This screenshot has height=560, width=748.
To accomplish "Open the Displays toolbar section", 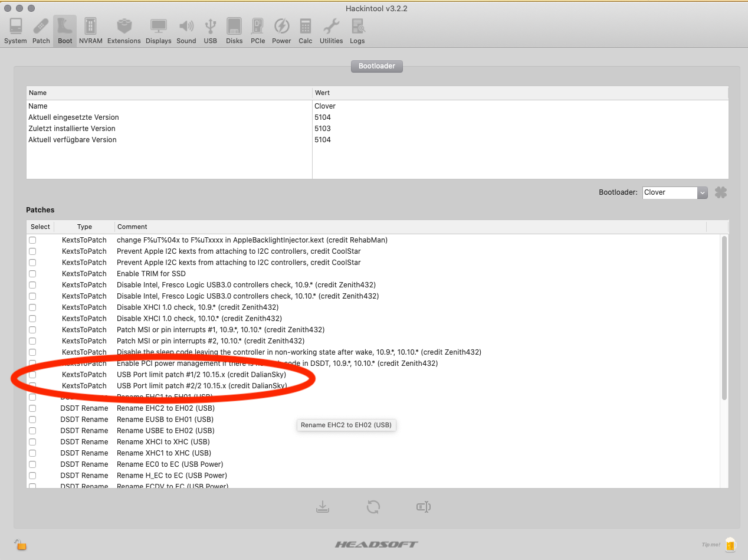I will point(158,31).
